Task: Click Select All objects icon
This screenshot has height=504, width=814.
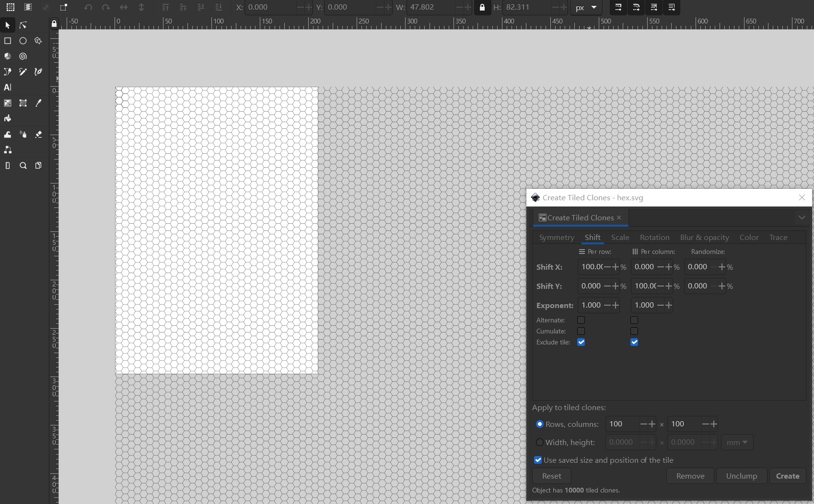Action: (x=10, y=7)
